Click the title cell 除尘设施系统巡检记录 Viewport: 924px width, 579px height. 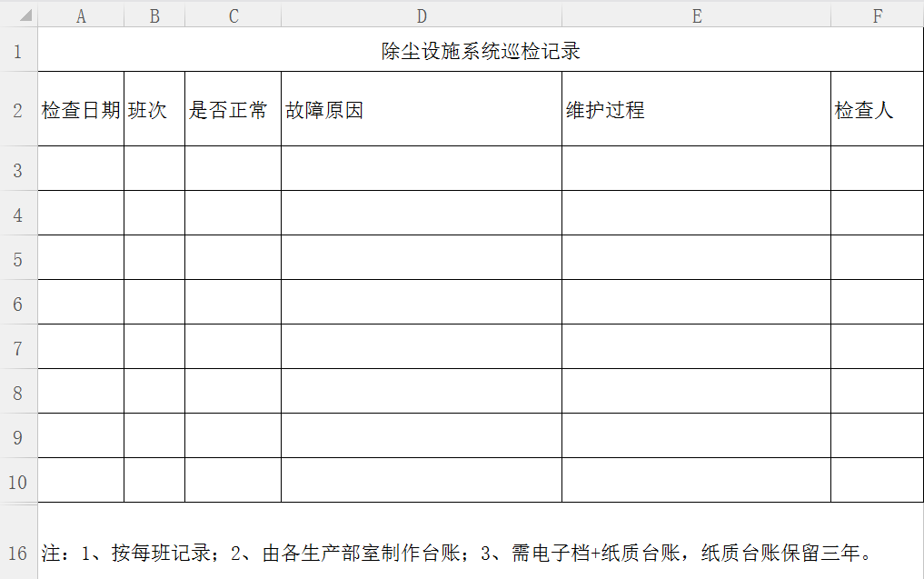click(481, 51)
